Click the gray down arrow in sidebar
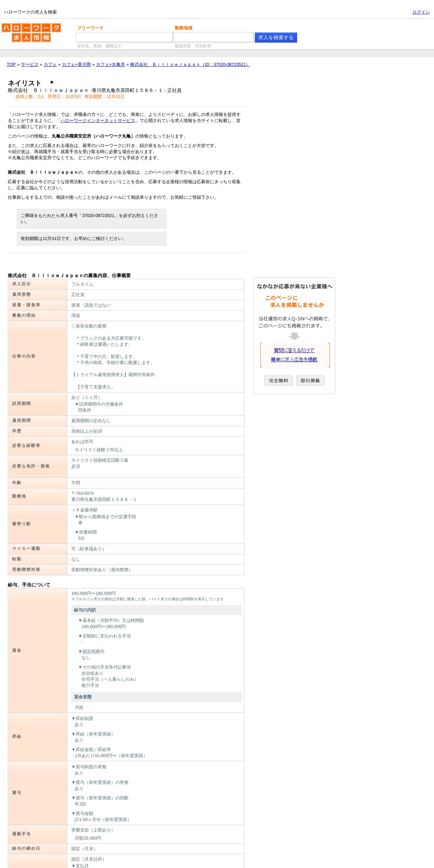 (x=294, y=336)
